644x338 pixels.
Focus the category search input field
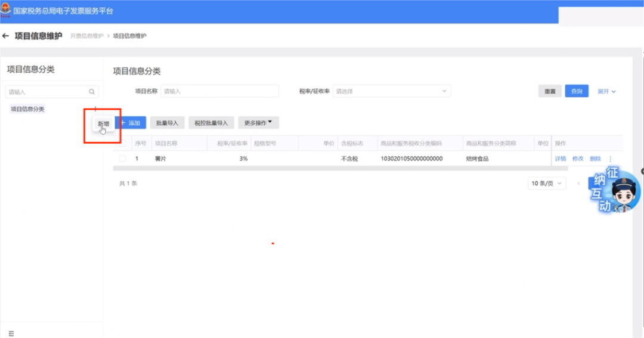point(52,92)
